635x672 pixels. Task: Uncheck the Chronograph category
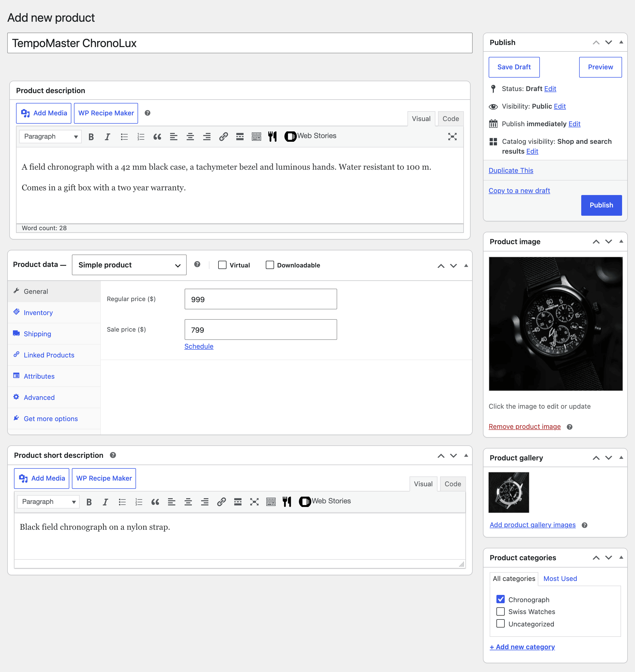501,599
